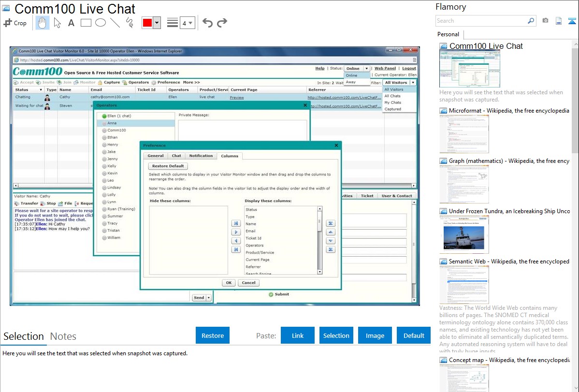Select the straight line tool
Screen dimensions: 579x392
115,23
